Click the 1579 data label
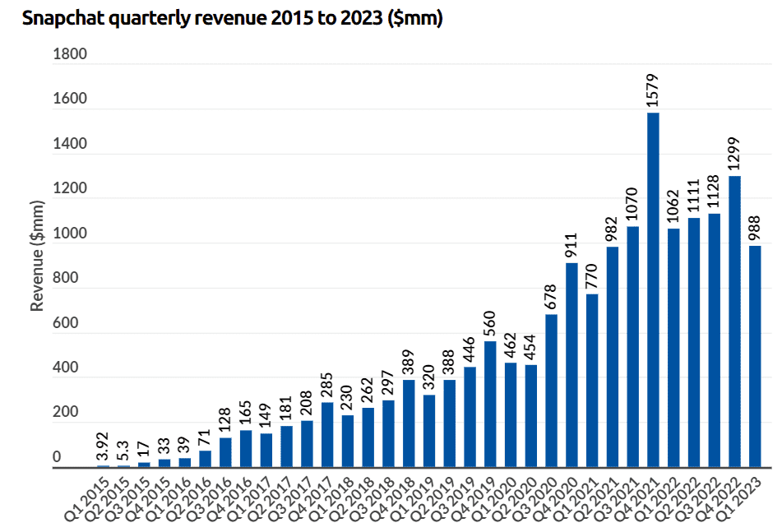 (654, 89)
